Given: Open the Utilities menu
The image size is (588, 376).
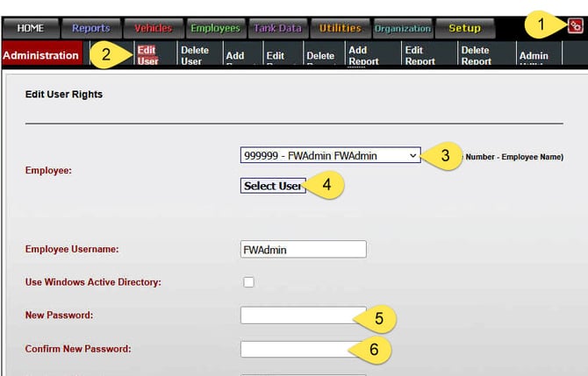Looking at the screenshot, I should pos(341,28).
